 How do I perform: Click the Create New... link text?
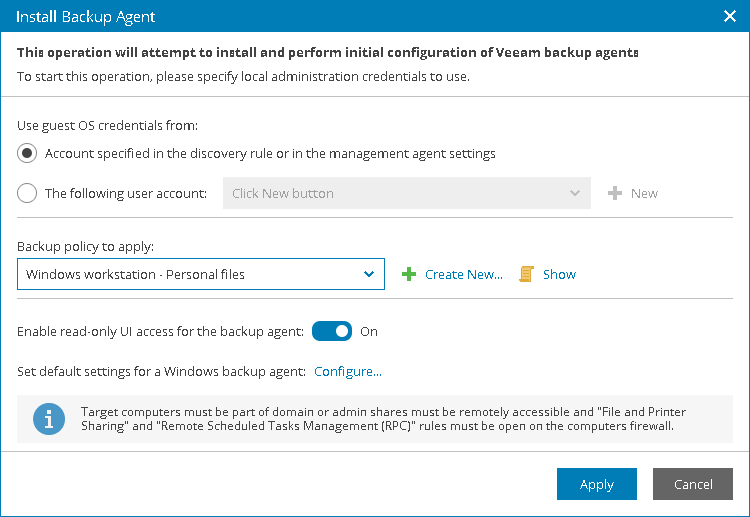(464, 274)
